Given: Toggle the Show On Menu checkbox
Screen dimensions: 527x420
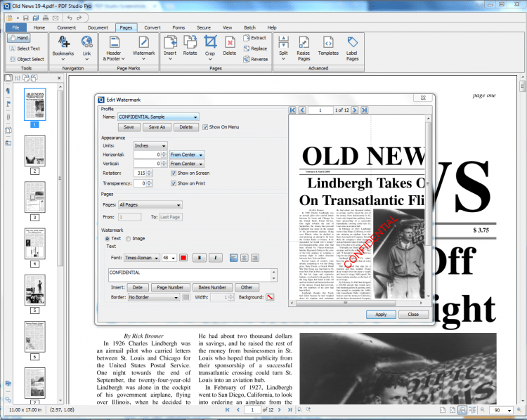Looking at the screenshot, I should coord(206,127).
